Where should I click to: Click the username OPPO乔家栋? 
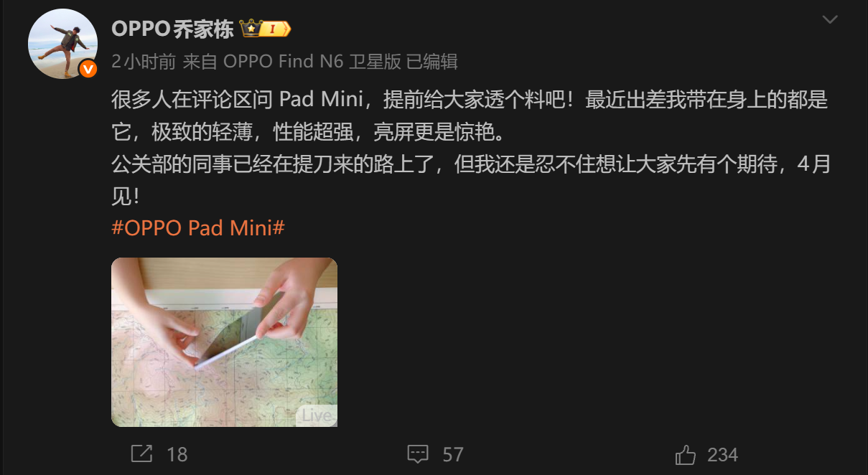(172, 29)
